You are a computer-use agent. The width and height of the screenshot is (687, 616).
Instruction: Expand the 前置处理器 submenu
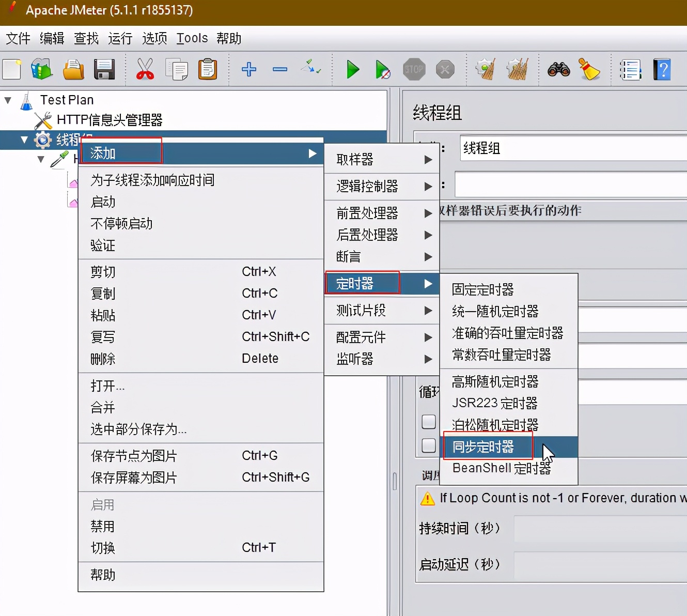(x=382, y=213)
